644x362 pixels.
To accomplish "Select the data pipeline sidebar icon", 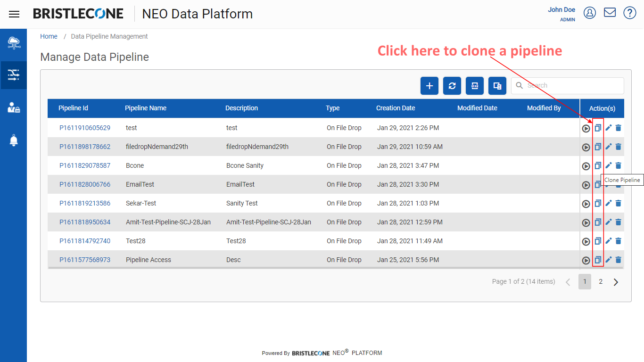I will coord(14,75).
